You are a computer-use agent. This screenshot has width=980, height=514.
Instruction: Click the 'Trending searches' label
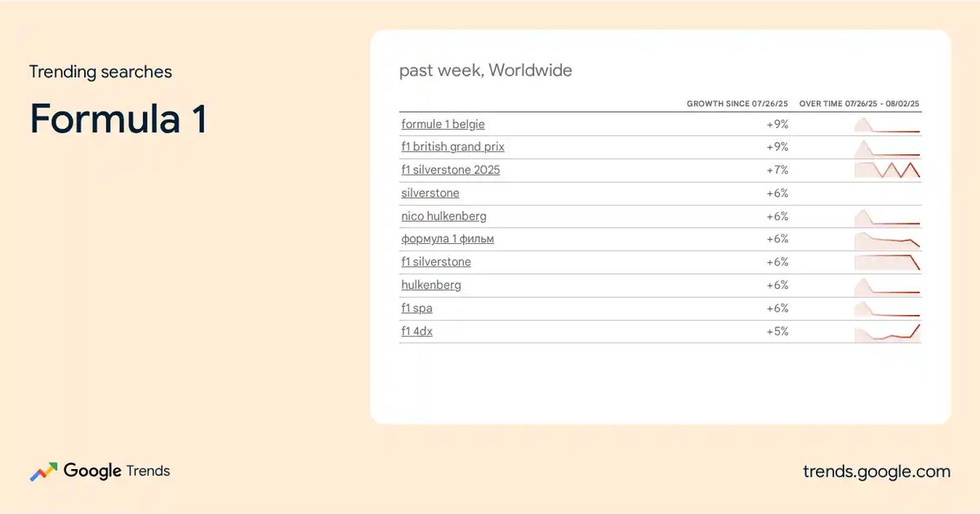coord(100,72)
